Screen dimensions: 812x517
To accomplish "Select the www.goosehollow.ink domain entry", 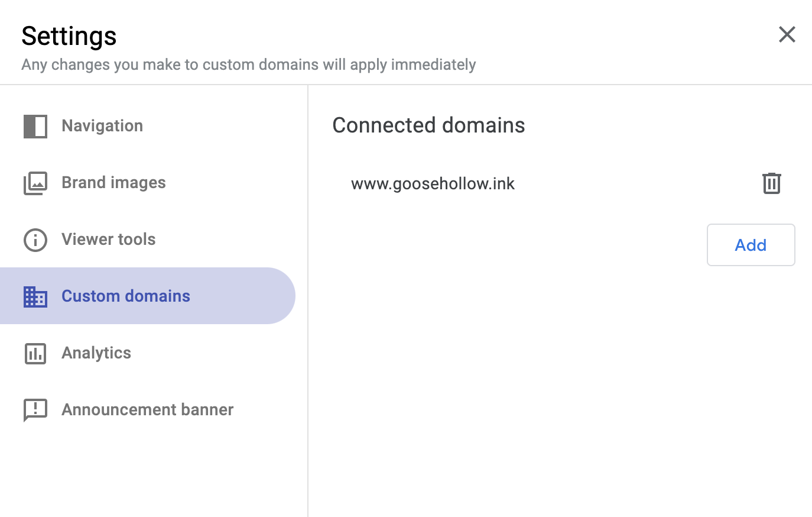I will [433, 183].
